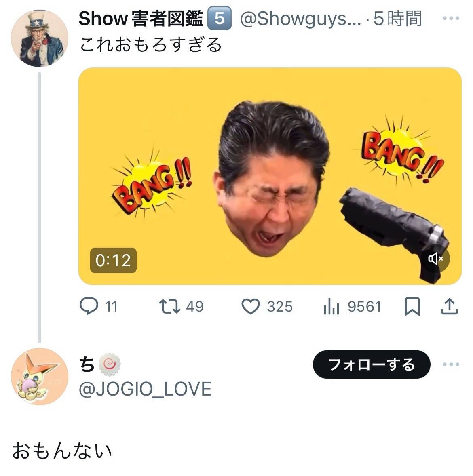Open the tweet's 5時間 timestamp
This screenshot has width=473, height=476.
point(397,18)
